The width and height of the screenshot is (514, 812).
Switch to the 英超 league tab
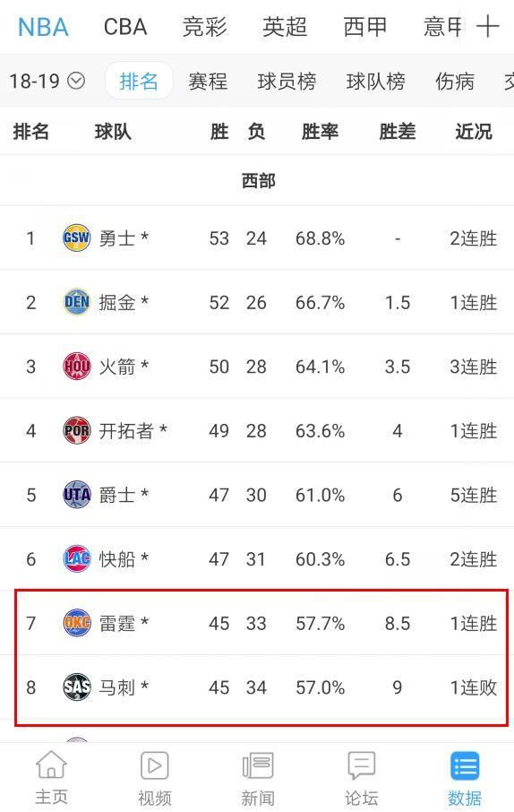click(x=285, y=27)
